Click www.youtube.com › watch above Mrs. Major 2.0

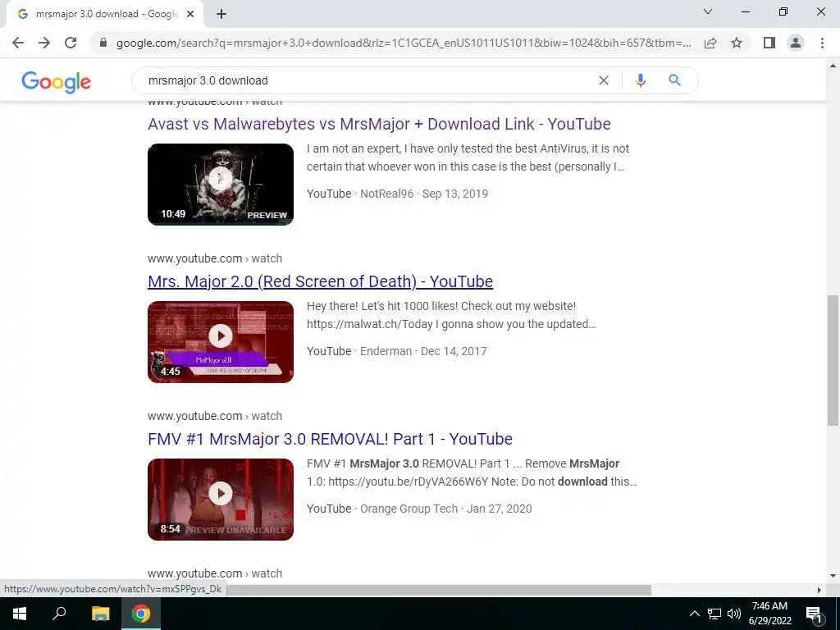tap(215, 258)
